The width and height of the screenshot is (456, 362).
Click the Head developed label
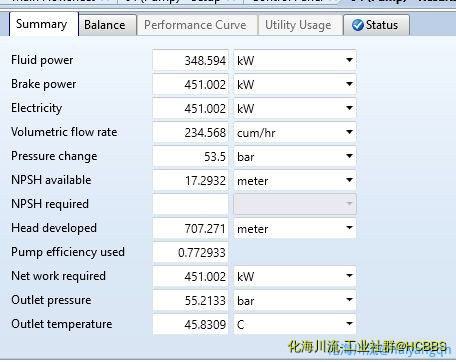pyautogui.click(x=54, y=228)
